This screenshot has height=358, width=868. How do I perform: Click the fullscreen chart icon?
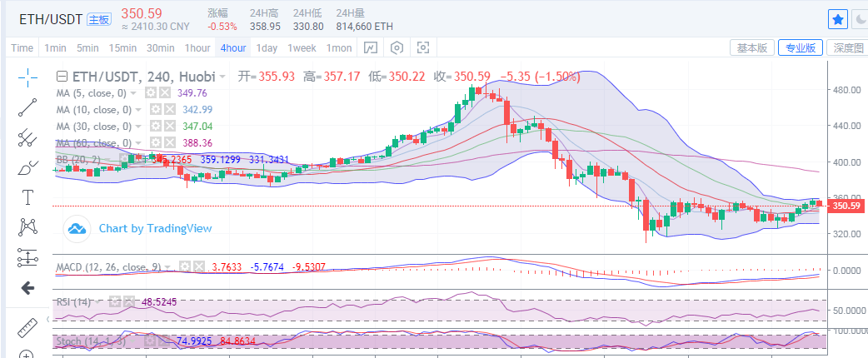point(423,47)
